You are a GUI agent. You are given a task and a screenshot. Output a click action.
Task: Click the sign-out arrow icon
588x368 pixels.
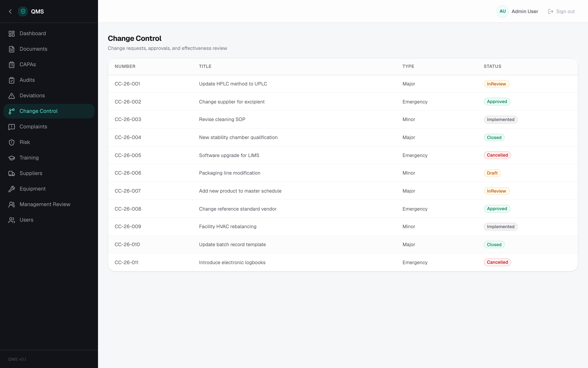pyautogui.click(x=551, y=11)
